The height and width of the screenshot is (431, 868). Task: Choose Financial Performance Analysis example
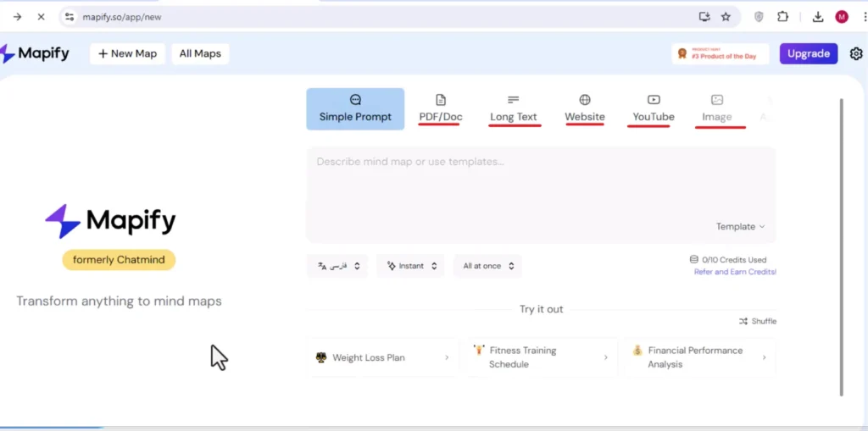point(699,357)
